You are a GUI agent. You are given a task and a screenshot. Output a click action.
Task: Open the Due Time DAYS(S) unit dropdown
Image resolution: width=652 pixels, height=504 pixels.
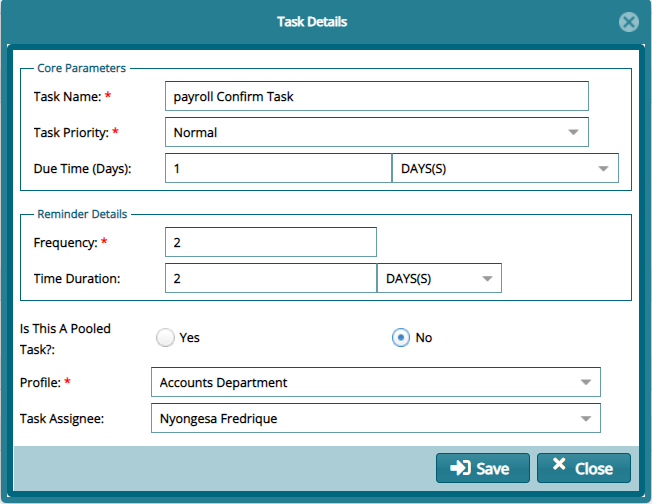[x=505, y=168]
